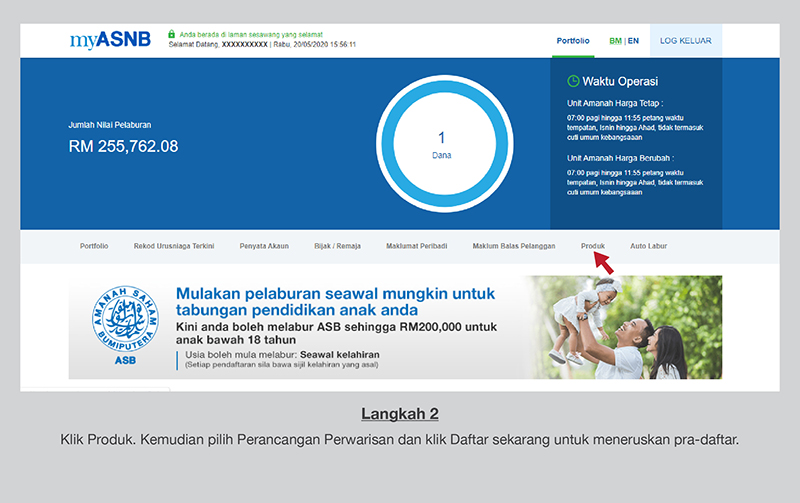Click the clock icon beside Waktu Operasi

tap(573, 81)
